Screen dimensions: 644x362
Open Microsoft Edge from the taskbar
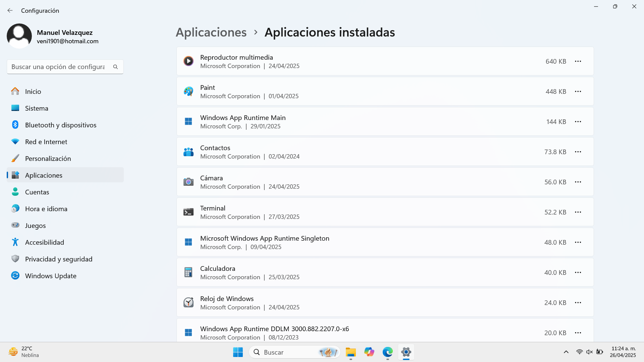tap(387, 352)
